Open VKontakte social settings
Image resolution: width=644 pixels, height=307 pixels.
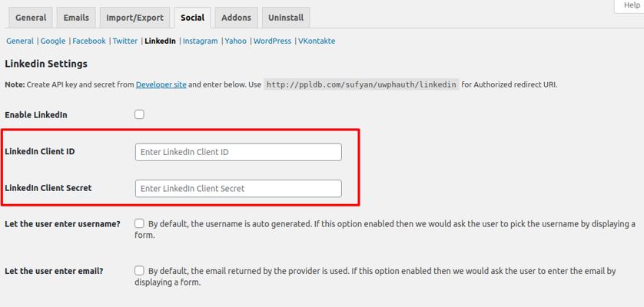pos(317,41)
